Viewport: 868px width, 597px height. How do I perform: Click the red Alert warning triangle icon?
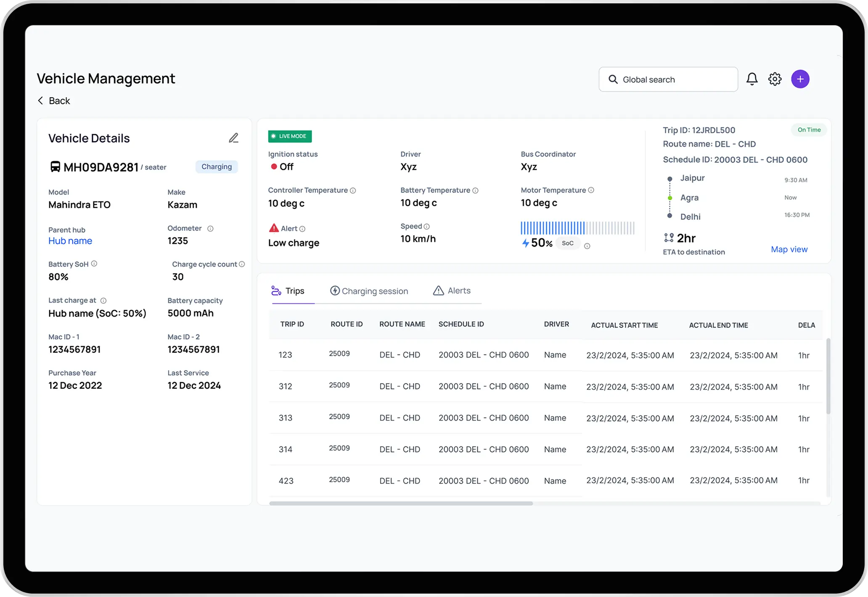274,228
